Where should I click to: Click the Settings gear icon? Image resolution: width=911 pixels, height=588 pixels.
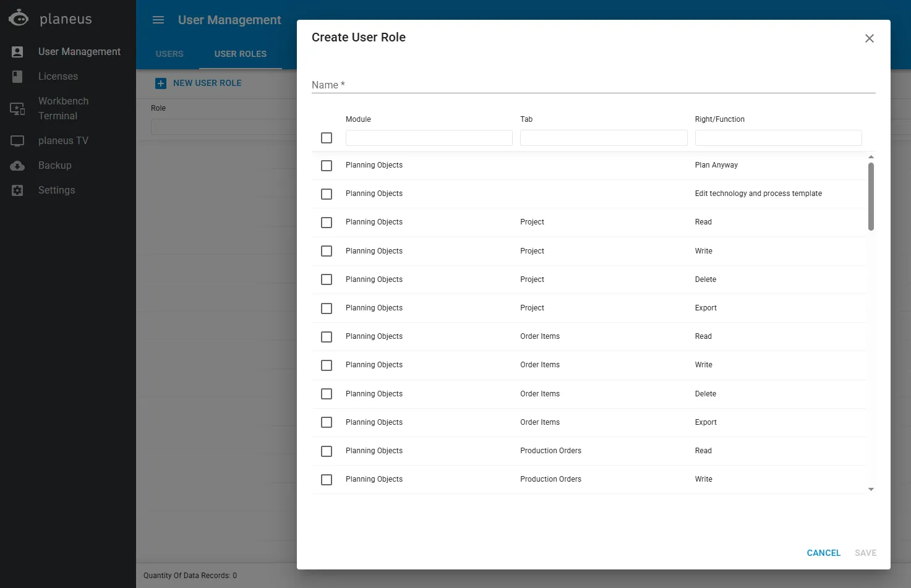(x=17, y=190)
